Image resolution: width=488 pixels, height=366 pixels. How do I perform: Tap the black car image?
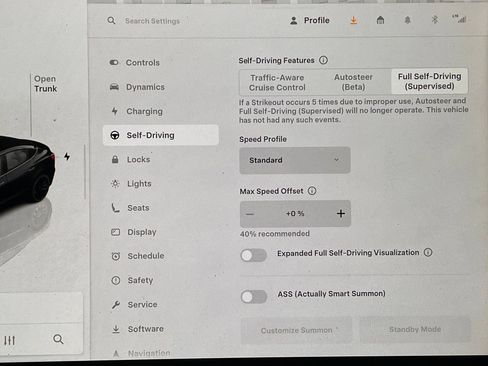click(27, 168)
